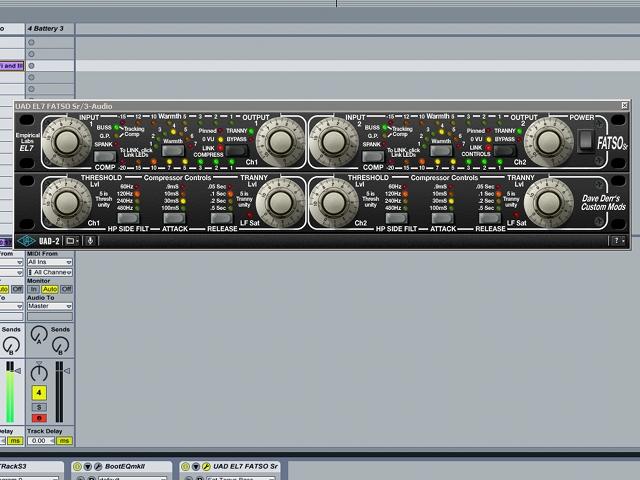
Task: Set Monitor to In on Battery track
Action: coord(33,289)
